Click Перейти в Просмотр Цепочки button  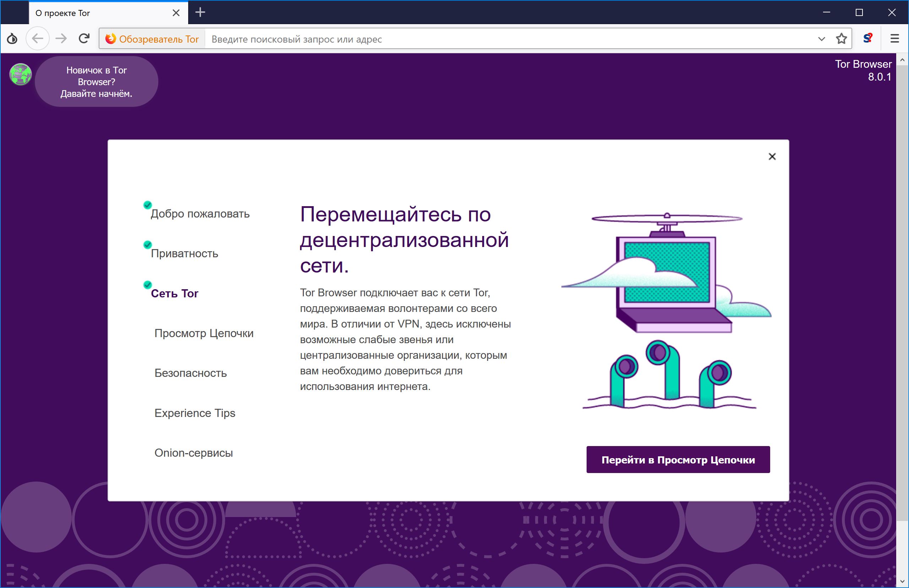pos(678,459)
